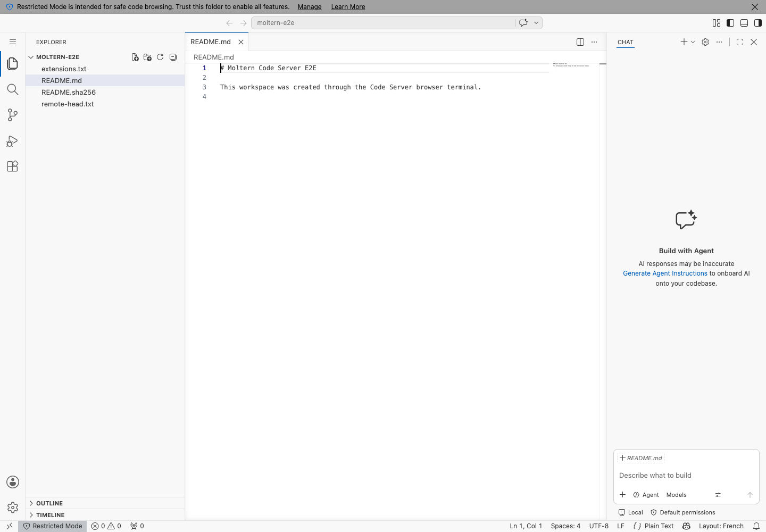Click the Restricted Mode status item
This screenshot has height=532, width=766.
[52, 526]
